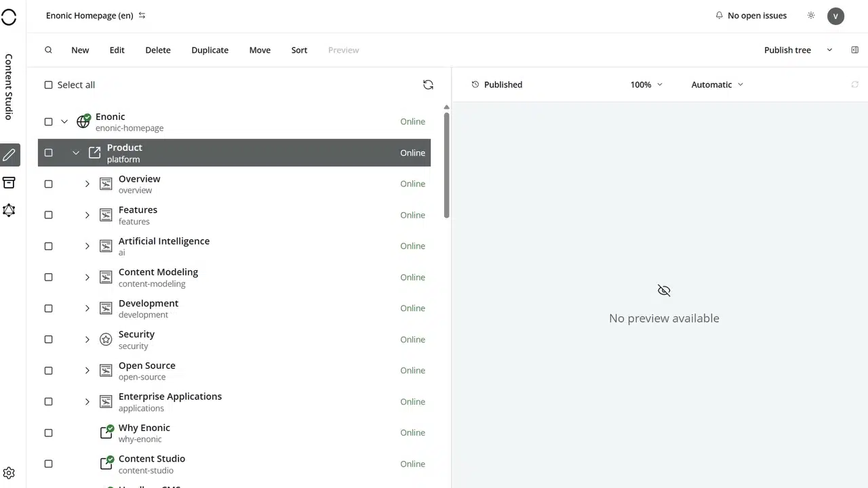The height and width of the screenshot is (488, 868).
Task: Click the Published version label
Action: [503, 85]
